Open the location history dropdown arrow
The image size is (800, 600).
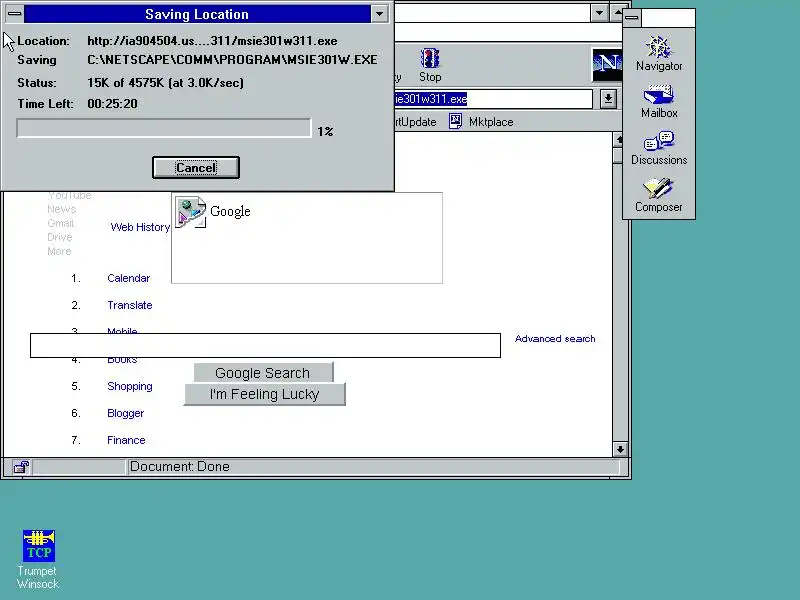tap(608, 99)
